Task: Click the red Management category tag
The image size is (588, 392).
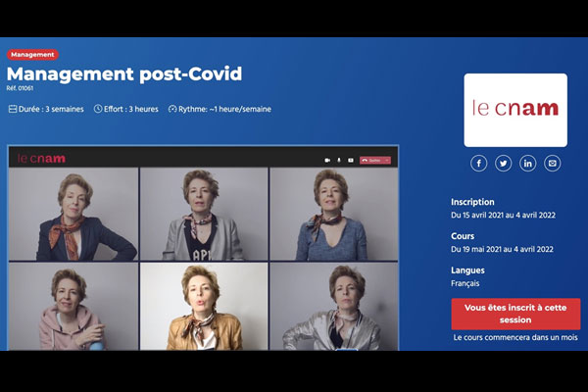Action: click(x=33, y=55)
